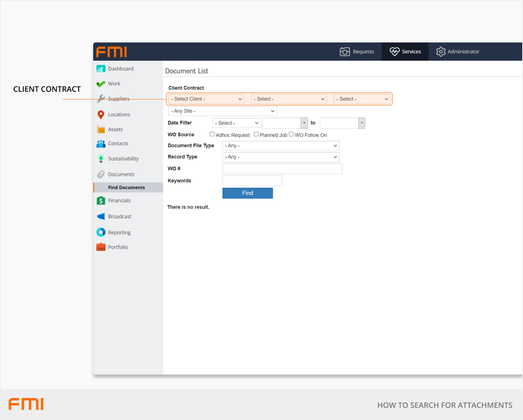Tick the Planned Job checkbox
The image size is (523, 420).
256,134
